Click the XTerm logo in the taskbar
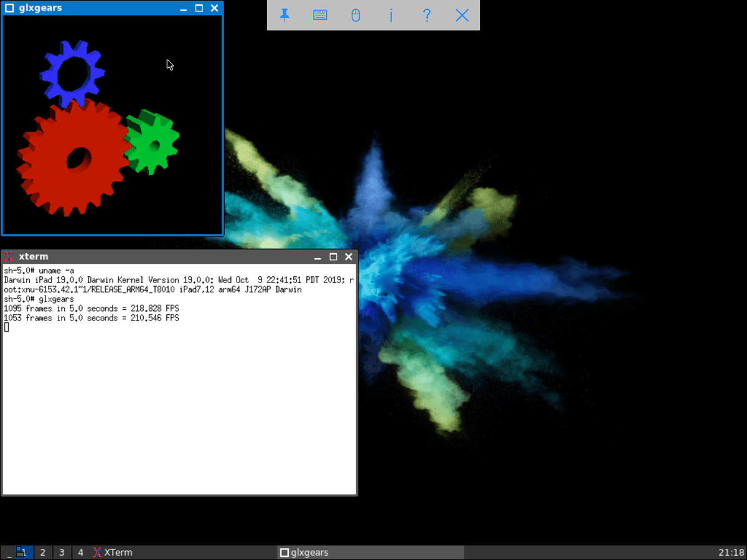Image resolution: width=747 pixels, height=560 pixels. coord(98,552)
